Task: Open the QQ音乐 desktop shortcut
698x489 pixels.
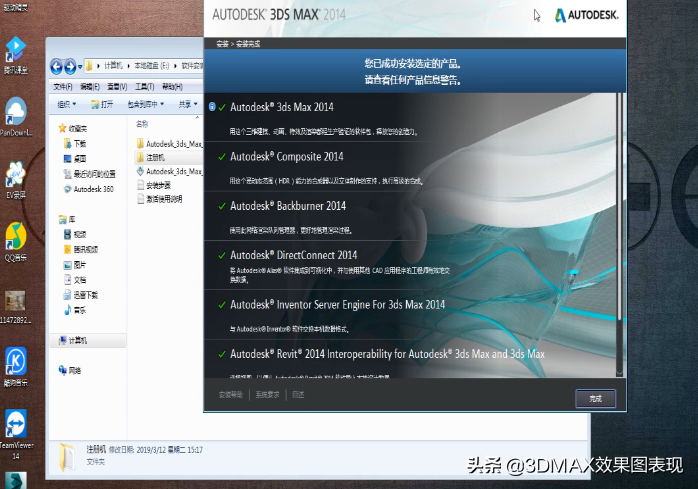Action: pos(16,242)
